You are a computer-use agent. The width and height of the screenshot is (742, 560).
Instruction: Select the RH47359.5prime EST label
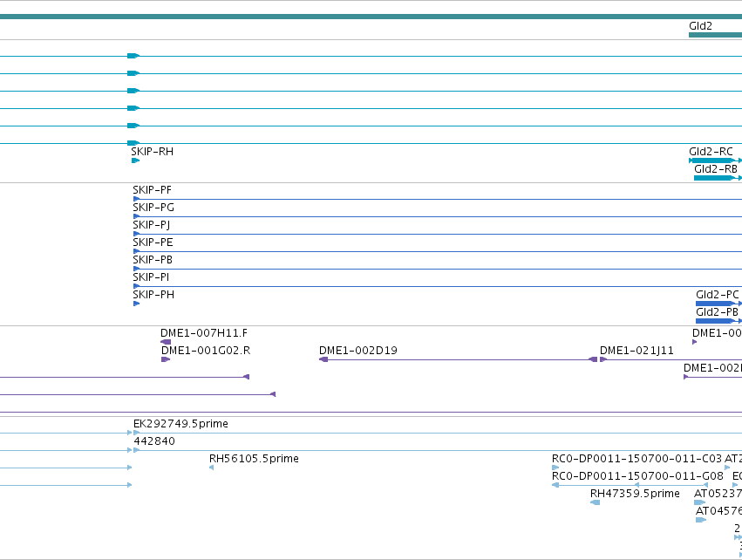click(x=635, y=493)
